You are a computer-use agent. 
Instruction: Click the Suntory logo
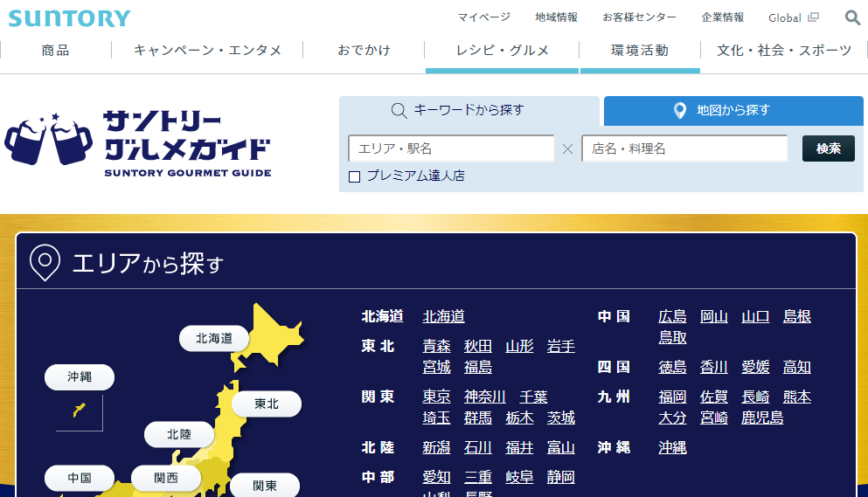coord(69,18)
